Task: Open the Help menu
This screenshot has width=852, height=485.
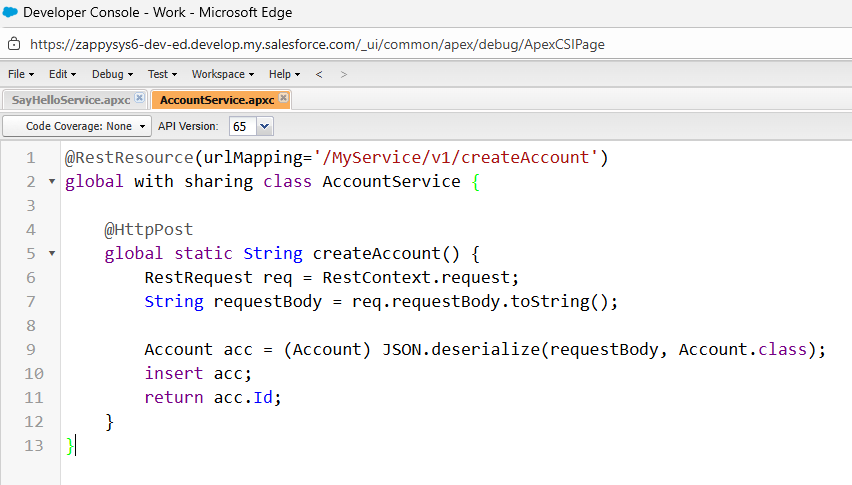Action: coord(284,74)
